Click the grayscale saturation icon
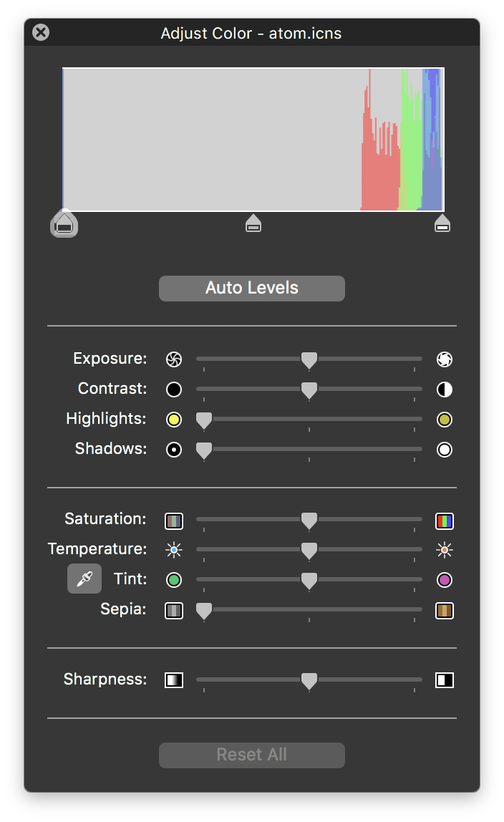Viewport: 504px width, 822px height. [174, 521]
